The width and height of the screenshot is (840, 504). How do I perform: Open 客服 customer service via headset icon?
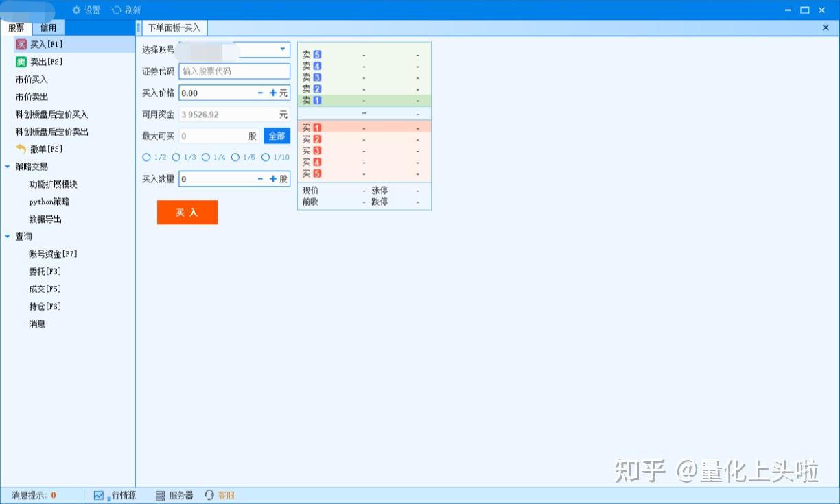[209, 494]
